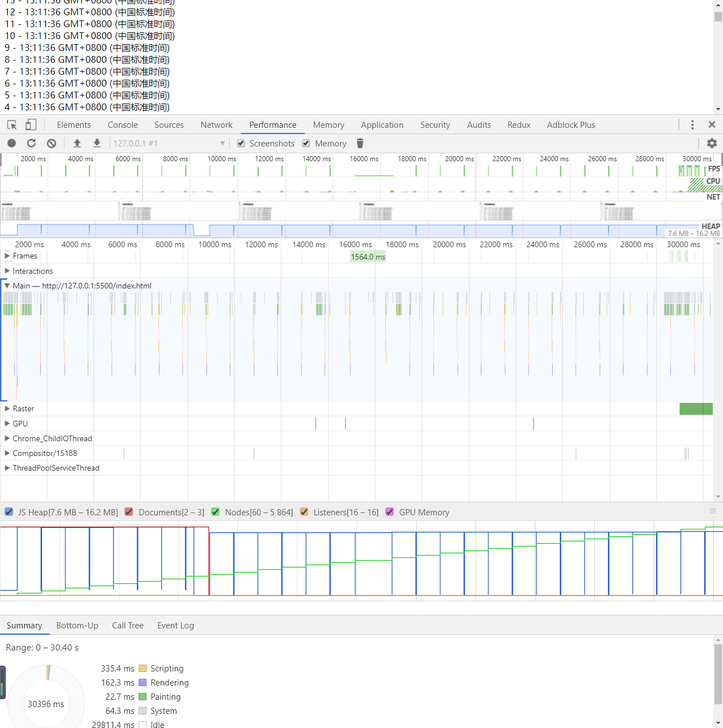This screenshot has width=723, height=728.
Task: Expand the Frames track
Action: (7, 256)
